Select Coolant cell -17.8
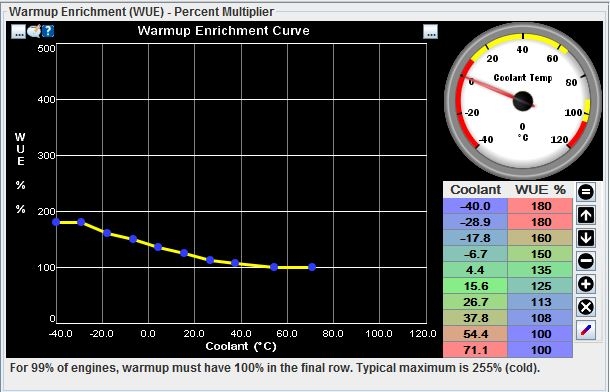Viewport: 610px width, 392px height. coord(475,238)
